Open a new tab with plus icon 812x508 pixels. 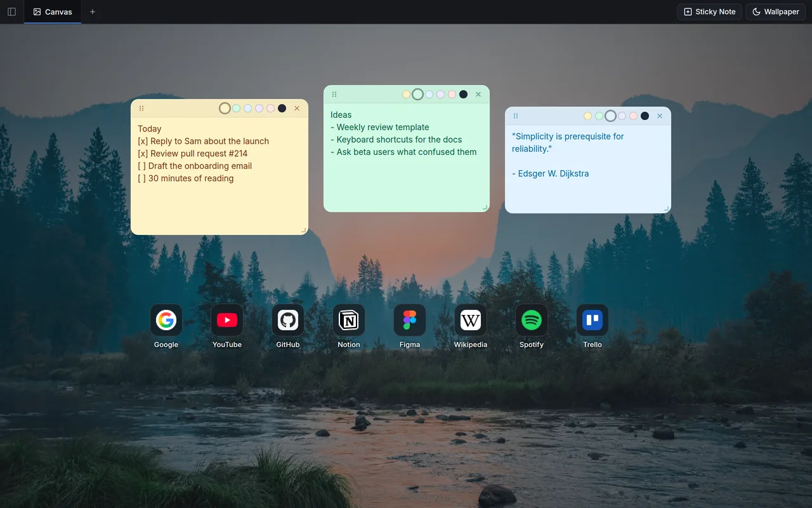pos(93,11)
